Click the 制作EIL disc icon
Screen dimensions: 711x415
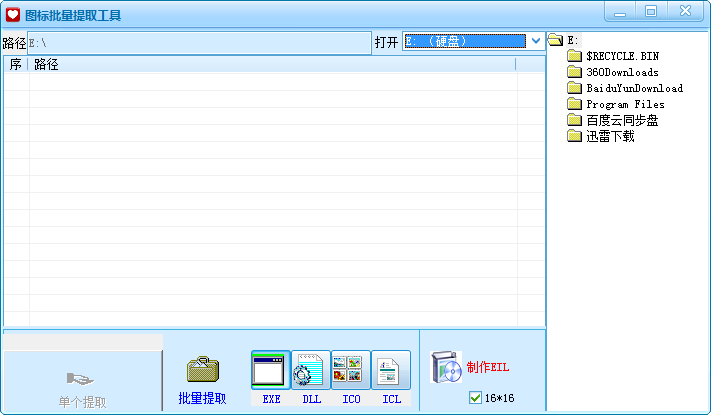coord(445,368)
